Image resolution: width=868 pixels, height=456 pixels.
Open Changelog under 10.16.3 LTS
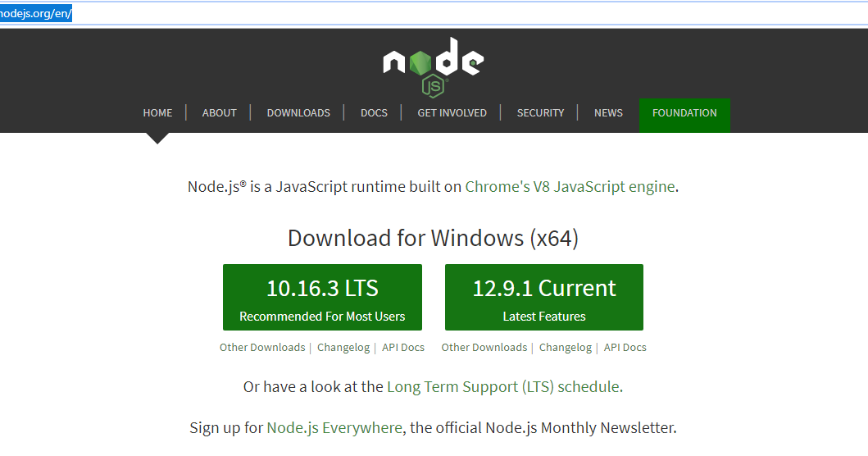[343, 348]
